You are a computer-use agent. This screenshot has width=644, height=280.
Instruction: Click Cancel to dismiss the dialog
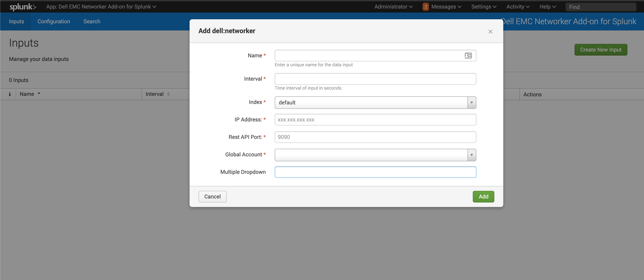pyautogui.click(x=212, y=196)
